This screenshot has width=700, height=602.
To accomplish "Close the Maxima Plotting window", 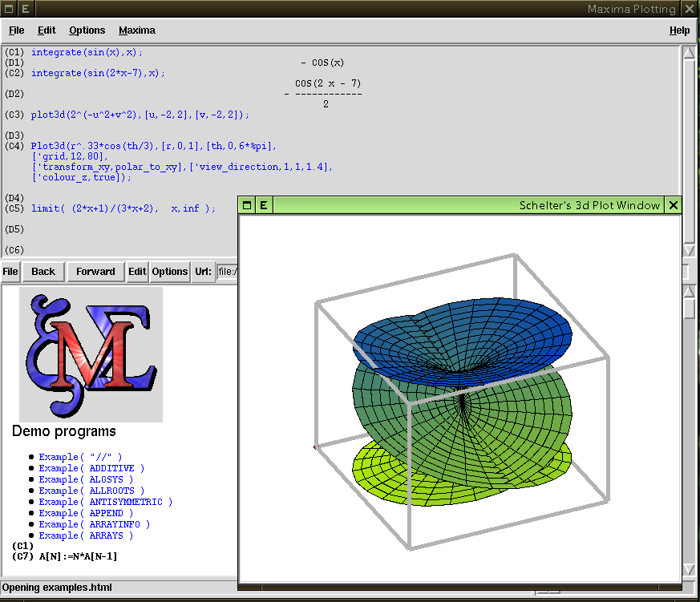I will point(690,9).
